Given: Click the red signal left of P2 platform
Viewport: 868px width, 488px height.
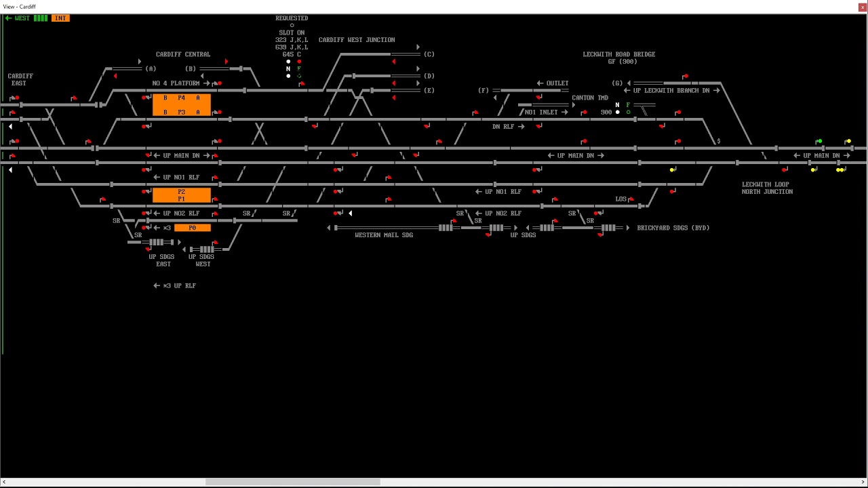Looking at the screenshot, I should coord(146,192).
